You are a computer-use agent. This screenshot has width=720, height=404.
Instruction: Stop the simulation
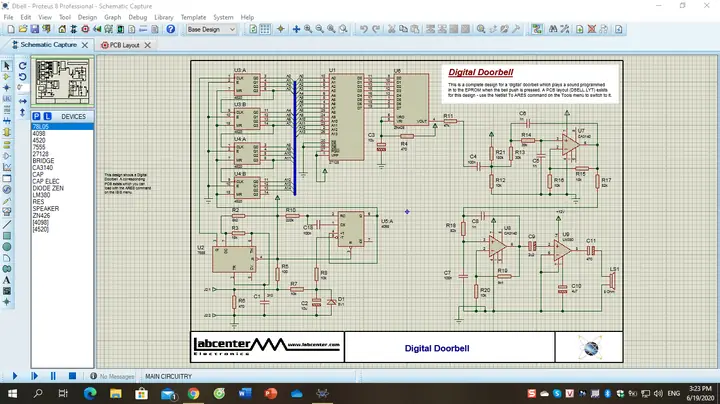tap(72, 376)
